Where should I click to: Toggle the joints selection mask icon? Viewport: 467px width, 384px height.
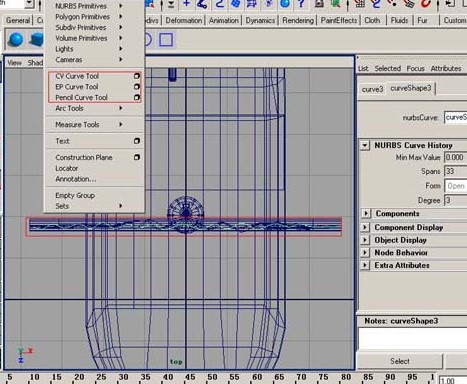tap(202, 4)
